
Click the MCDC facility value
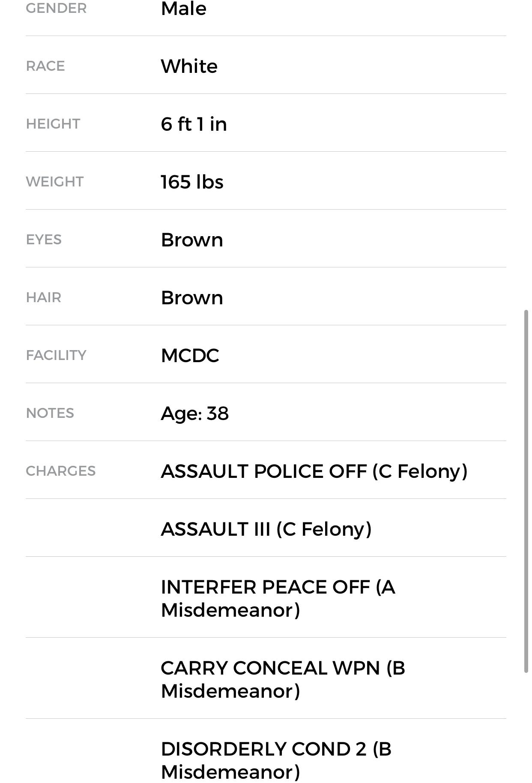(190, 355)
